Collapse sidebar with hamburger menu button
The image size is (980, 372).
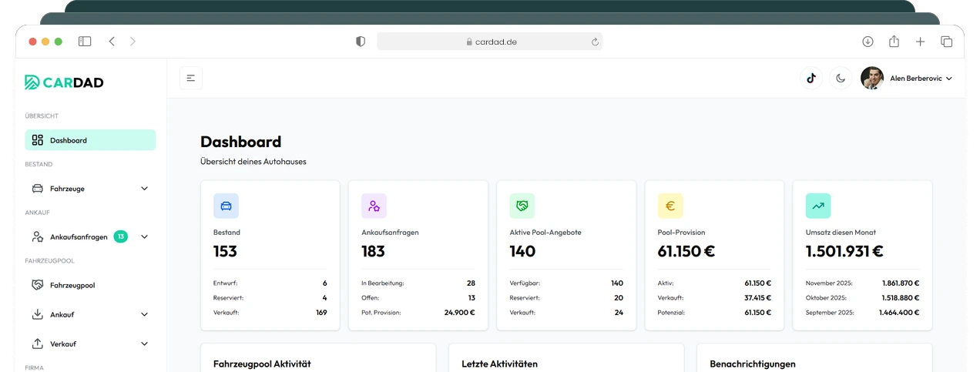(x=191, y=78)
